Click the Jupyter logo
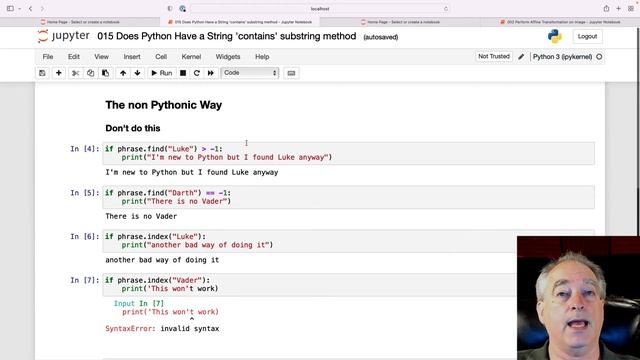 click(x=64, y=36)
